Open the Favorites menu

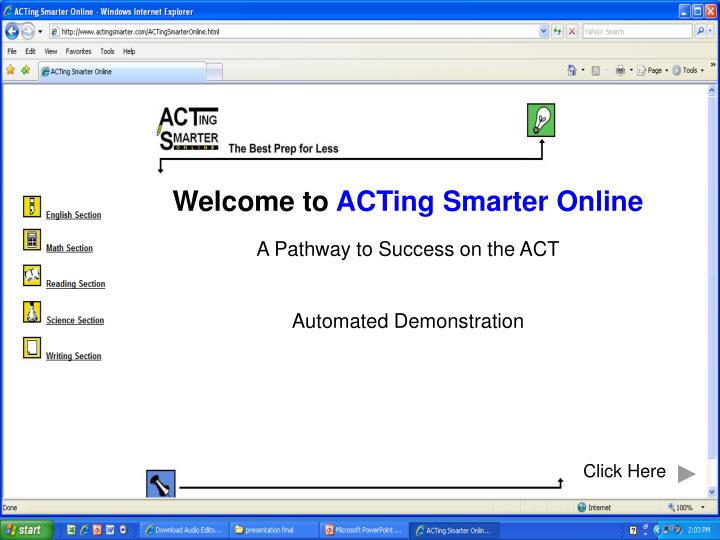79,51
